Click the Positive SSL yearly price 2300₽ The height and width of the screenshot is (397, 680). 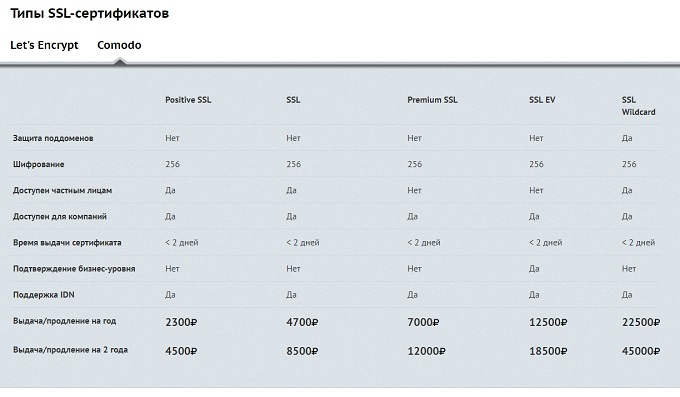tap(181, 322)
